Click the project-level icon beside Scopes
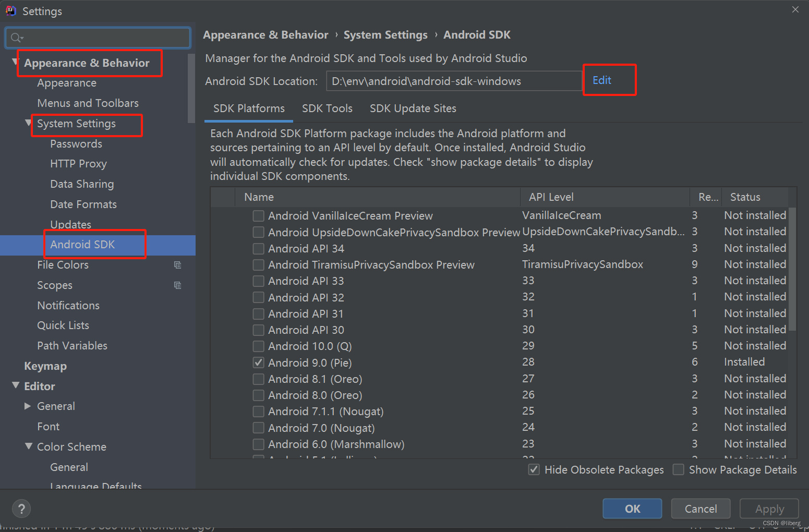809x532 pixels. (177, 285)
